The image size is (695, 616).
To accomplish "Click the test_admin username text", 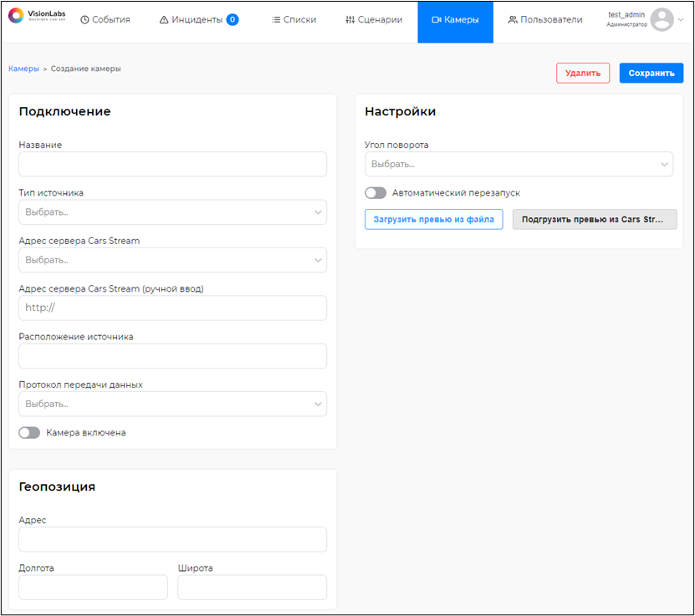I will (x=626, y=14).
